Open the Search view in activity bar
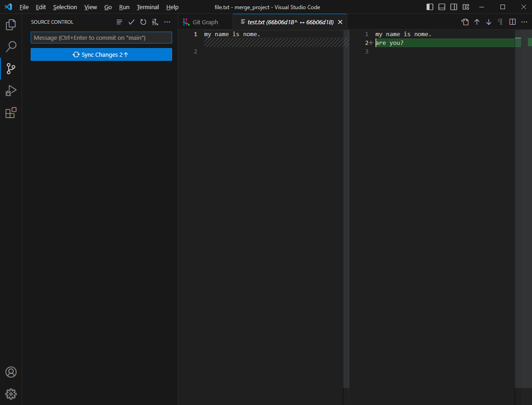The height and width of the screenshot is (405, 532). pyautogui.click(x=11, y=47)
